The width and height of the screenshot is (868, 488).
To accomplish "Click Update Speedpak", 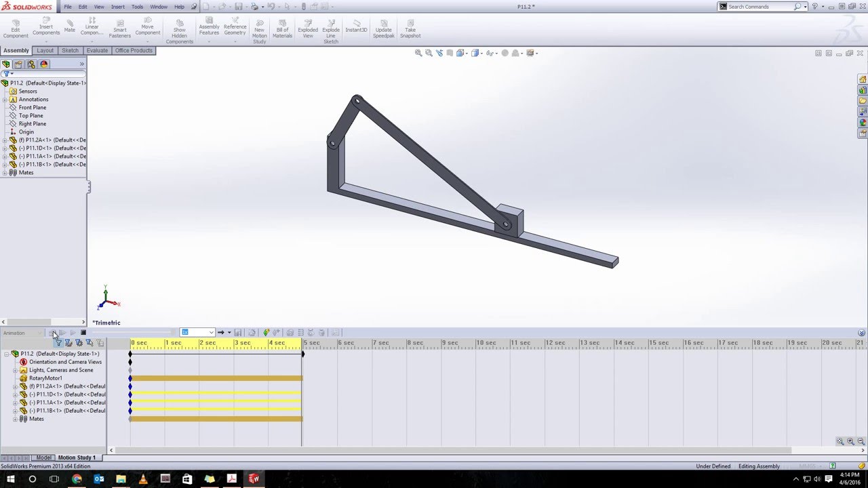I will pos(383,27).
